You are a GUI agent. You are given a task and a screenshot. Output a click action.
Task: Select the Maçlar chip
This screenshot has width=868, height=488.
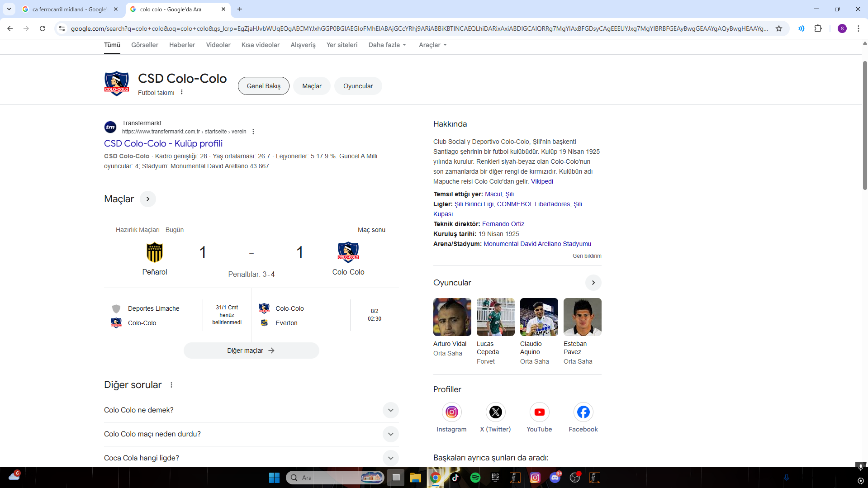312,86
